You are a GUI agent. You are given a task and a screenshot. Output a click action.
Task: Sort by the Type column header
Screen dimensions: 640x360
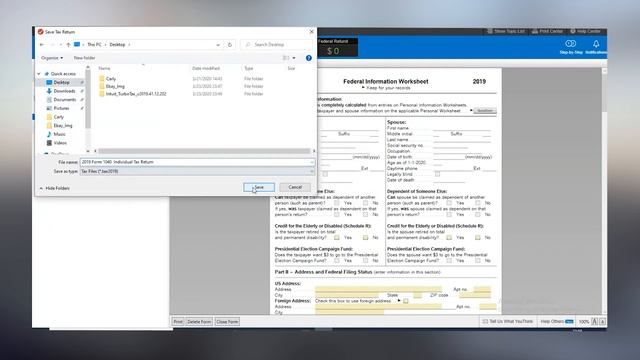pos(249,68)
